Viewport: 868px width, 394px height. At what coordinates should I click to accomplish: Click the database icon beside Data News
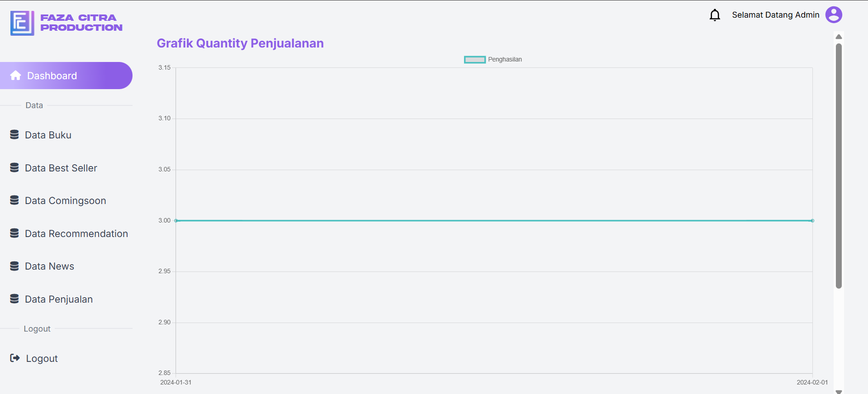point(14,266)
